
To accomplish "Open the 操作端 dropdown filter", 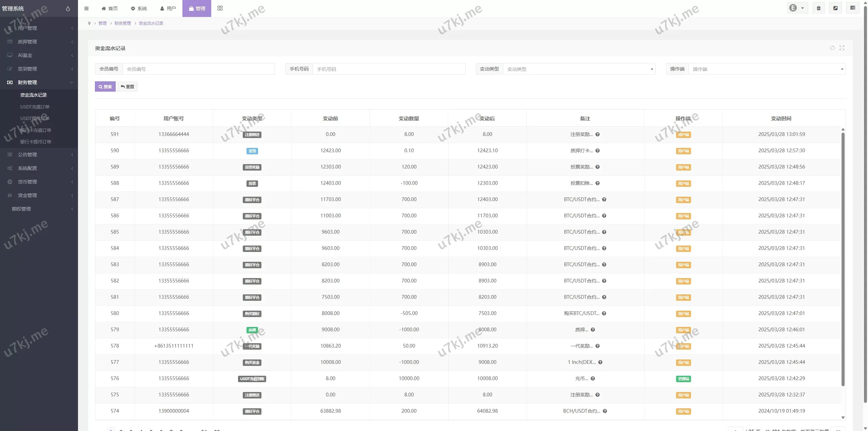I will (767, 69).
